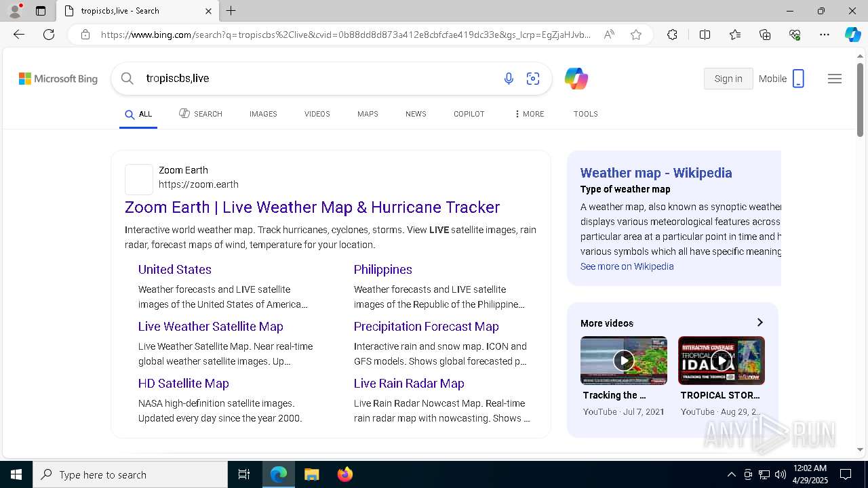Open a new browser tab
This screenshot has height=488, width=868.
[231, 11]
